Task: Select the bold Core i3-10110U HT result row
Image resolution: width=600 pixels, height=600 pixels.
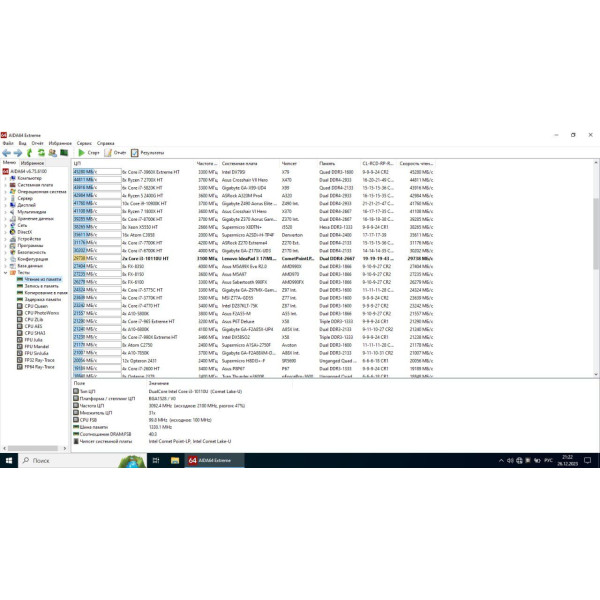Action: pyautogui.click(x=253, y=259)
